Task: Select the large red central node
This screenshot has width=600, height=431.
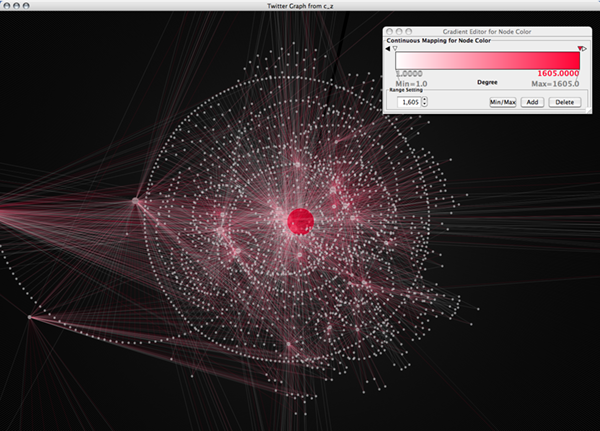Action: (301, 220)
